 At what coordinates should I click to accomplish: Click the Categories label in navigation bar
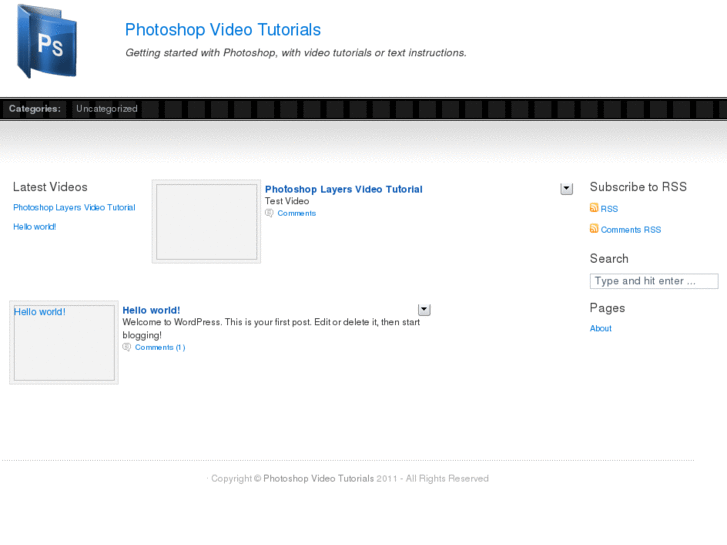[x=34, y=109]
